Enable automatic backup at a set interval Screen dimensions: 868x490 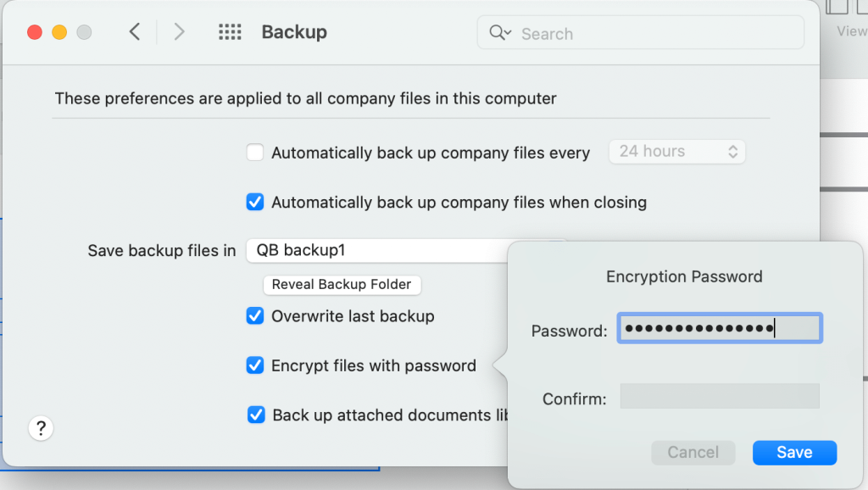point(254,153)
